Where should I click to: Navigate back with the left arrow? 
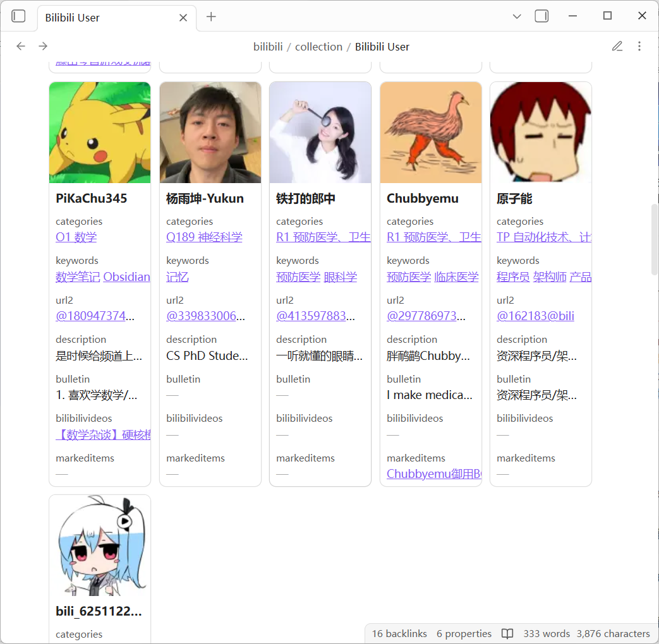21,46
